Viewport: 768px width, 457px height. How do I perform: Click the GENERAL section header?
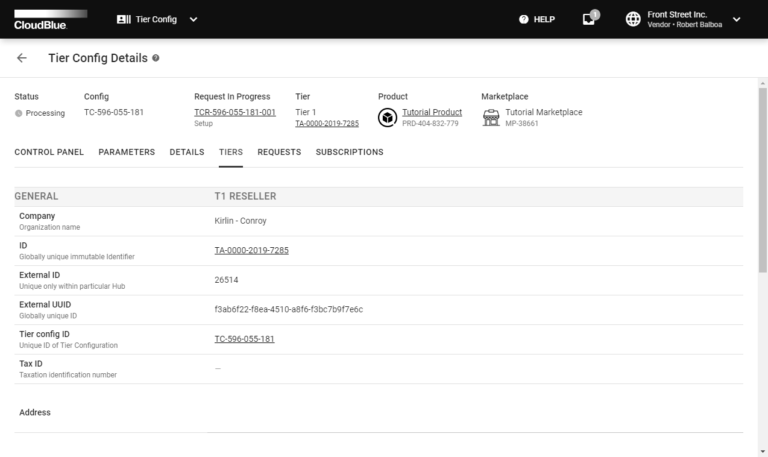click(36, 196)
